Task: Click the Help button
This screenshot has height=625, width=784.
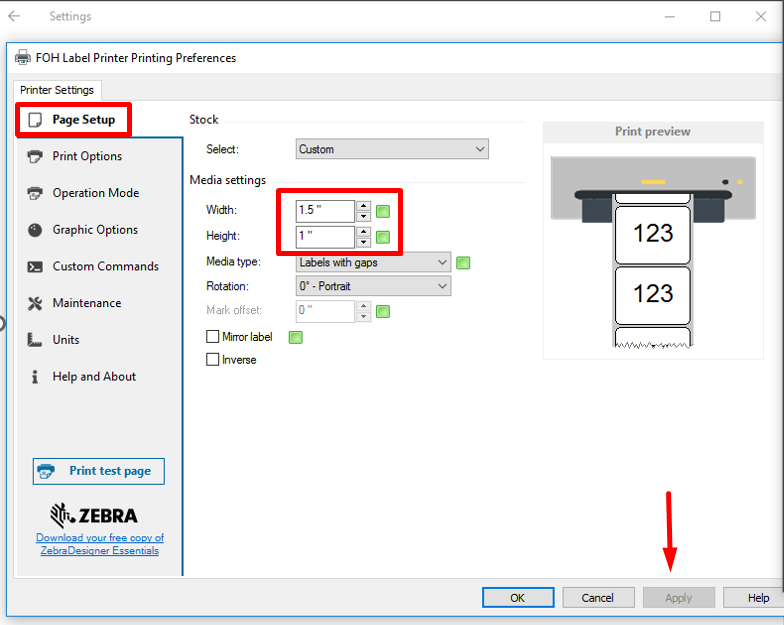Action: pos(755,598)
